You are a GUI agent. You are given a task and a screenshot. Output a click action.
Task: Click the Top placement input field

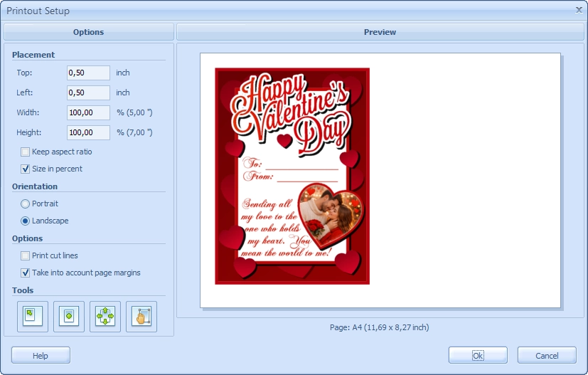coord(88,73)
